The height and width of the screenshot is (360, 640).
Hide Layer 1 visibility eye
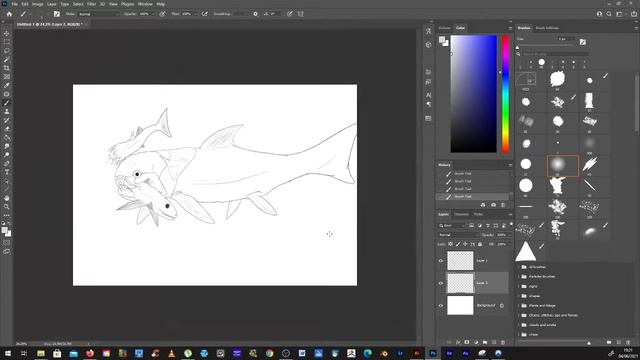point(441,261)
